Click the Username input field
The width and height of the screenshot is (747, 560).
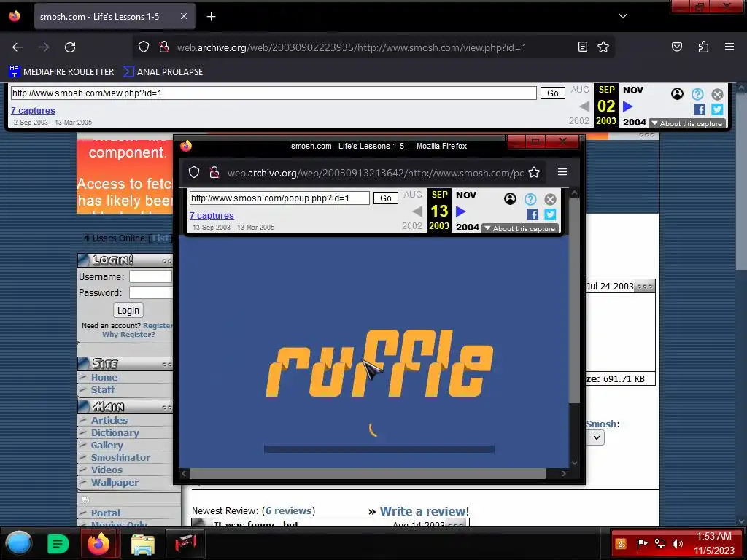click(150, 276)
